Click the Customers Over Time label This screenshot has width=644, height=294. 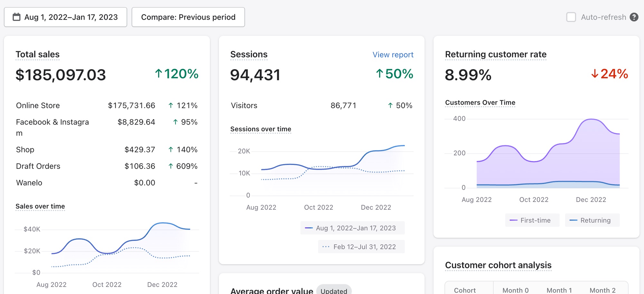[x=480, y=102]
